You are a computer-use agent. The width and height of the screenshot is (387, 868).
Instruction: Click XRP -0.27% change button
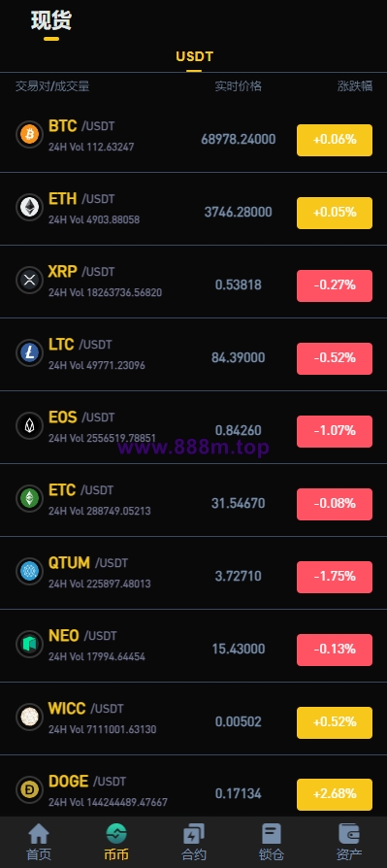coord(335,285)
